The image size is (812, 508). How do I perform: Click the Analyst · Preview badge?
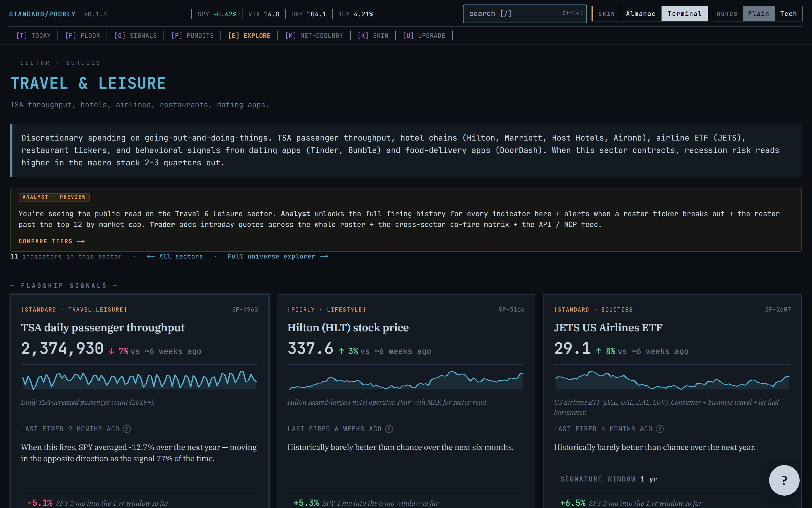(x=54, y=197)
